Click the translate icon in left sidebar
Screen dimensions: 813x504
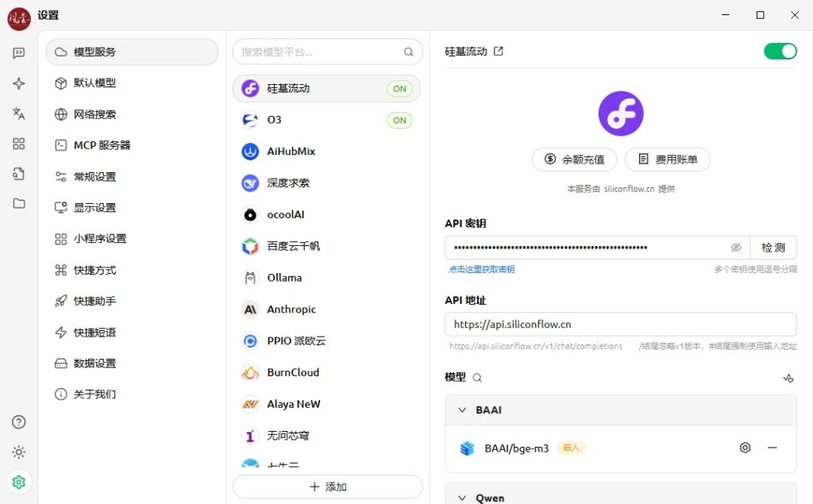click(x=19, y=113)
